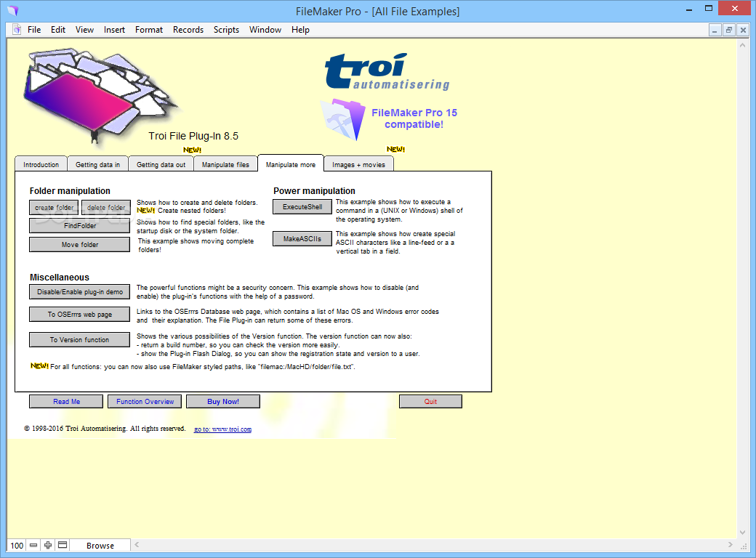Screen dimensions: 756x558
Task: Click the copyright 1998-2016 Troi Automatisering text
Action: (105, 429)
